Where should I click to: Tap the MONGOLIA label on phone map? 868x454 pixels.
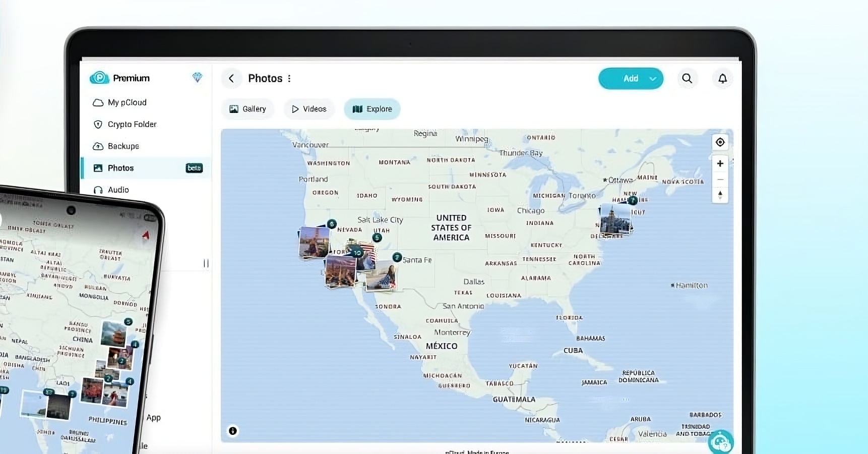pyautogui.click(x=94, y=297)
